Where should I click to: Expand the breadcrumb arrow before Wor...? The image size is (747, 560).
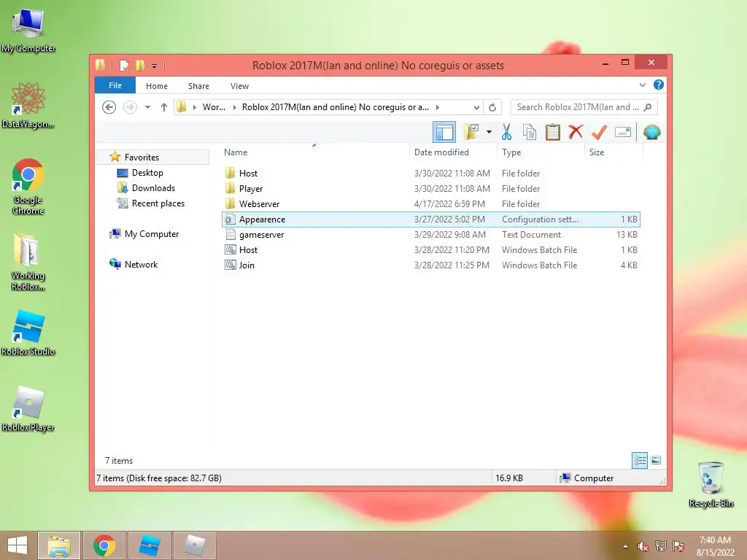point(194,107)
